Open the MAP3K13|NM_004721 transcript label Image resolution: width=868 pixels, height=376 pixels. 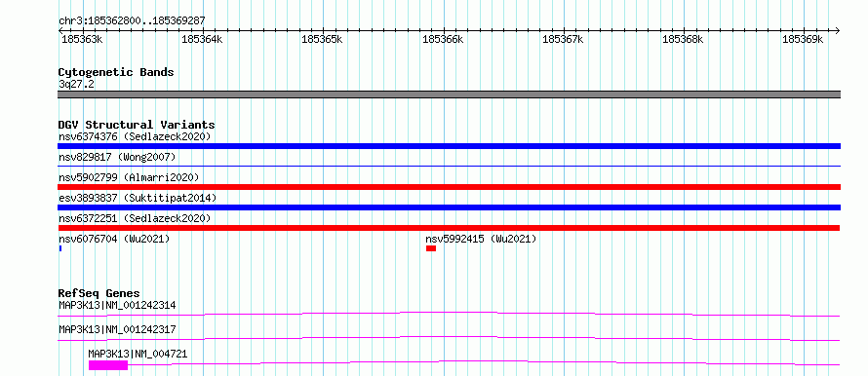coord(138,354)
